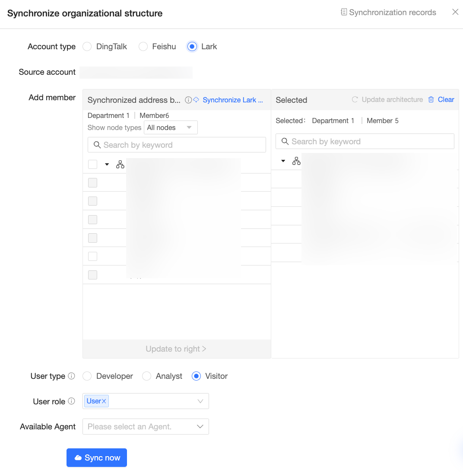Collapse the root node in left tree
463x476 pixels.
pyautogui.click(x=107, y=164)
